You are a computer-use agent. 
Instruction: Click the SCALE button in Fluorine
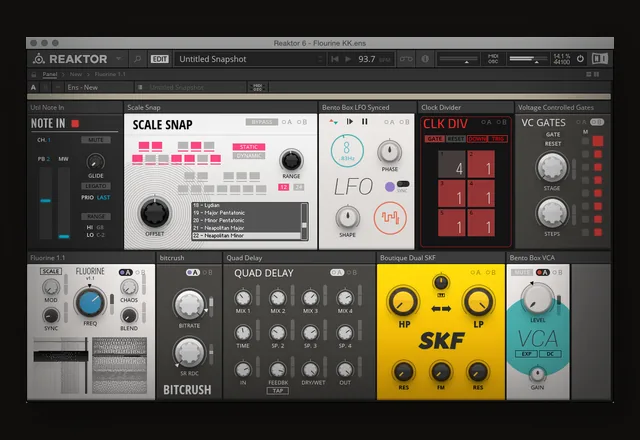coord(51,271)
